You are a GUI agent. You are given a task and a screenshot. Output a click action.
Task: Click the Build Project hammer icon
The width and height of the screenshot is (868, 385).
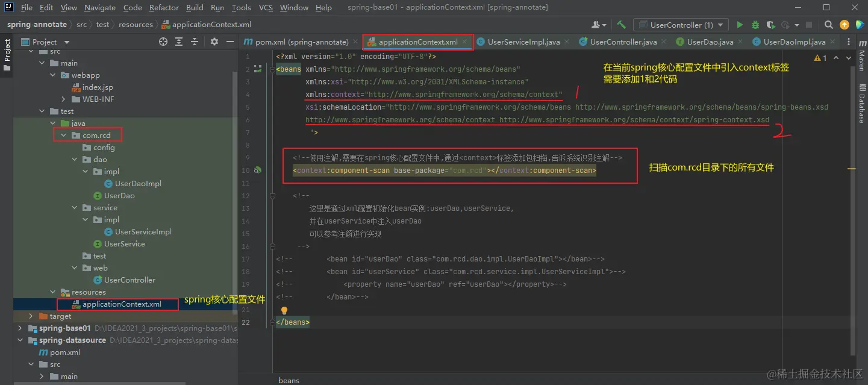click(622, 25)
